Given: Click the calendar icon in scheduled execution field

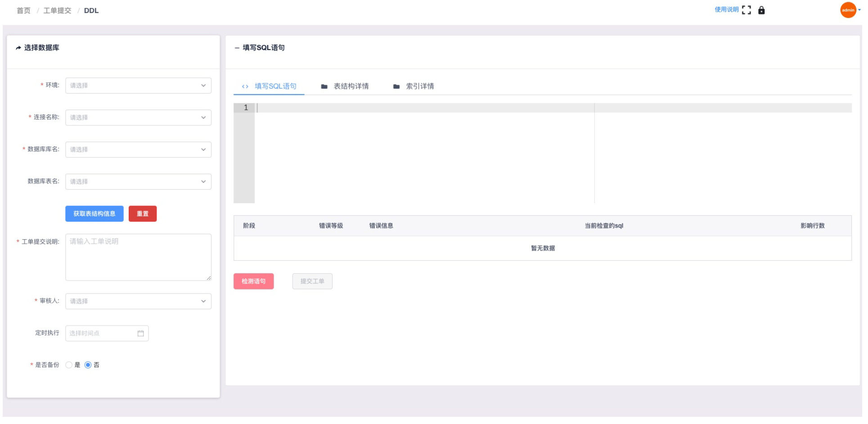Looking at the screenshot, I should 140,333.
